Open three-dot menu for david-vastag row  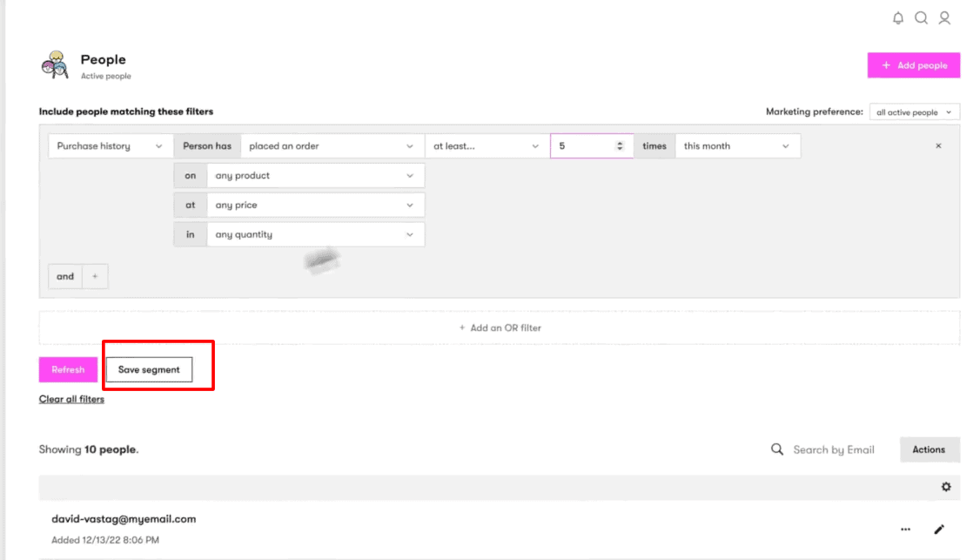coord(906,529)
